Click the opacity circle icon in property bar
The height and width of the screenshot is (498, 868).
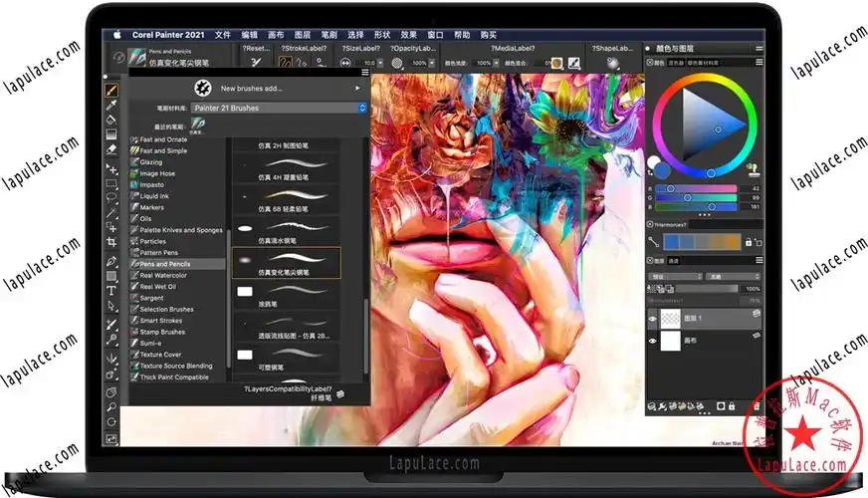click(x=397, y=63)
